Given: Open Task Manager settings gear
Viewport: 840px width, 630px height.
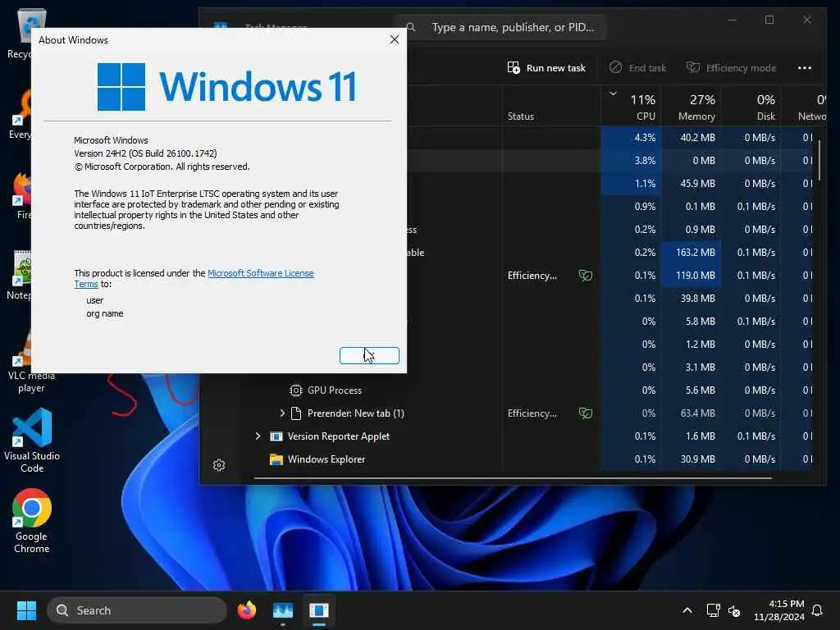Looking at the screenshot, I should tap(218, 465).
